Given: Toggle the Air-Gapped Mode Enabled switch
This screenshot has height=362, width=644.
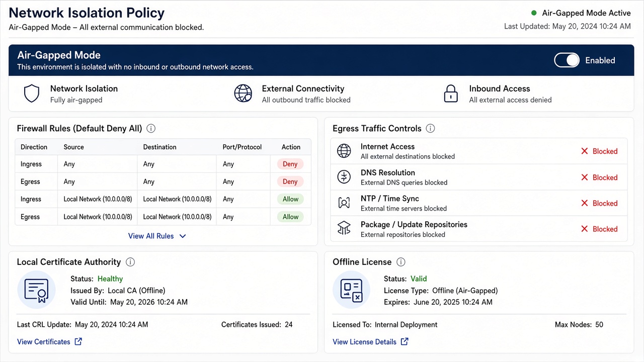Looking at the screenshot, I should point(567,60).
